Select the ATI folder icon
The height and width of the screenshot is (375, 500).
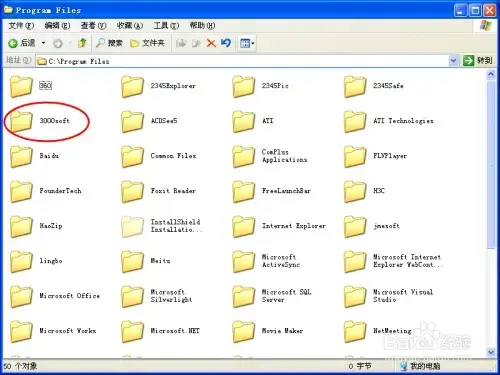point(244,121)
